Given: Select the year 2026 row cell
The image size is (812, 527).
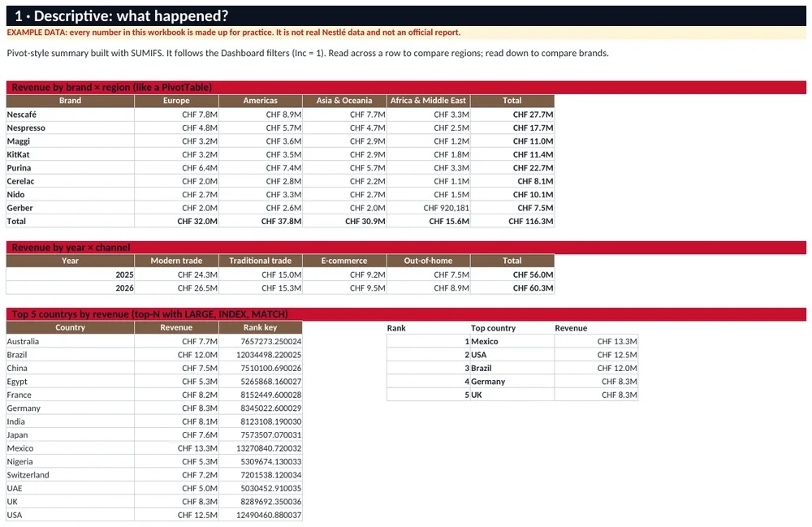Looking at the screenshot, I should (70, 288).
